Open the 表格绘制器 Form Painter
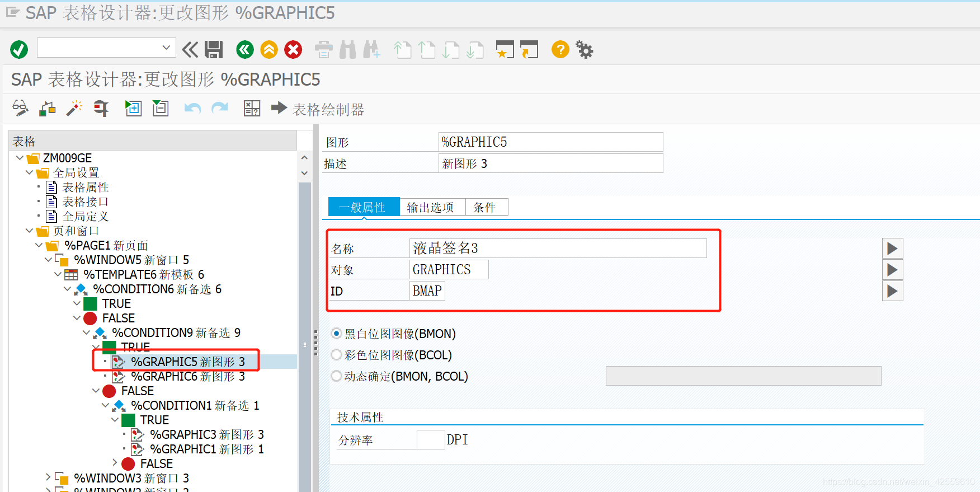The width and height of the screenshot is (980, 492). 318,109
